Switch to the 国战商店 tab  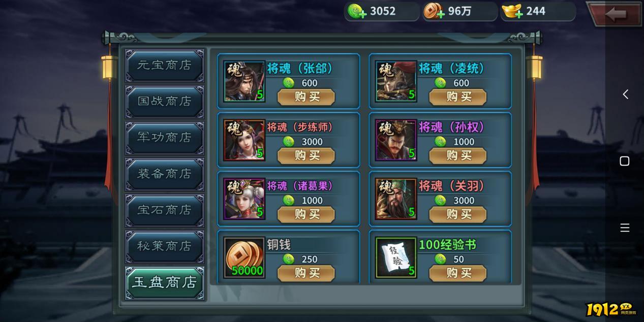pos(165,102)
